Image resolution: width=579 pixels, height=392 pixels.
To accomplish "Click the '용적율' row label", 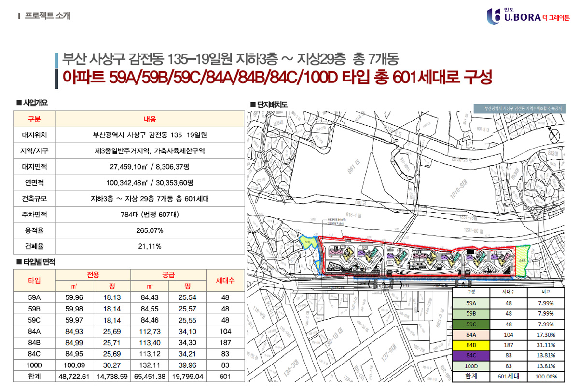I will [35, 230].
